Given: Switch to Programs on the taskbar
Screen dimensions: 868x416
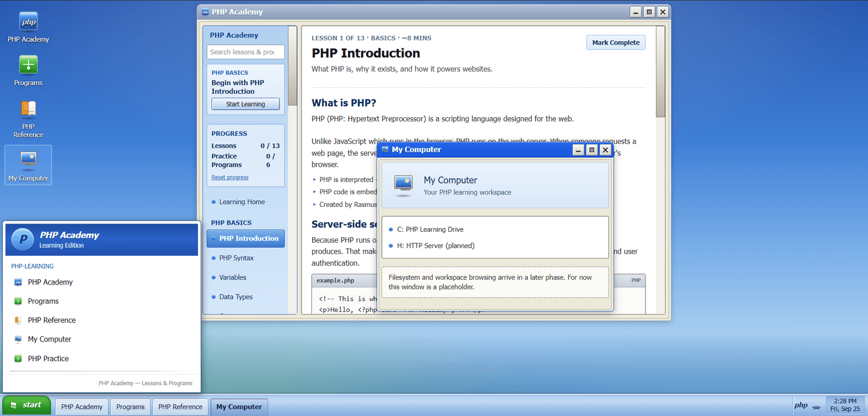Looking at the screenshot, I should tap(130, 407).
